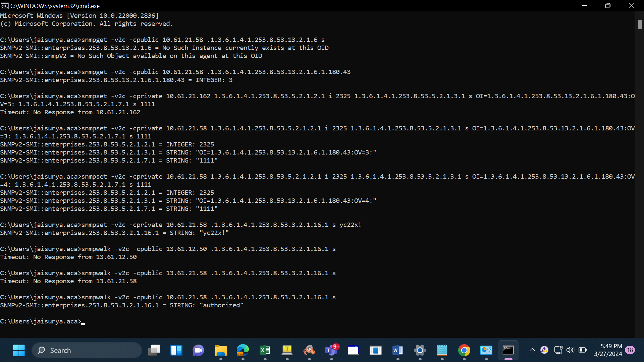Screen dimensions: 644x362
Task: Open Task View from the taskbar
Action: (154, 350)
